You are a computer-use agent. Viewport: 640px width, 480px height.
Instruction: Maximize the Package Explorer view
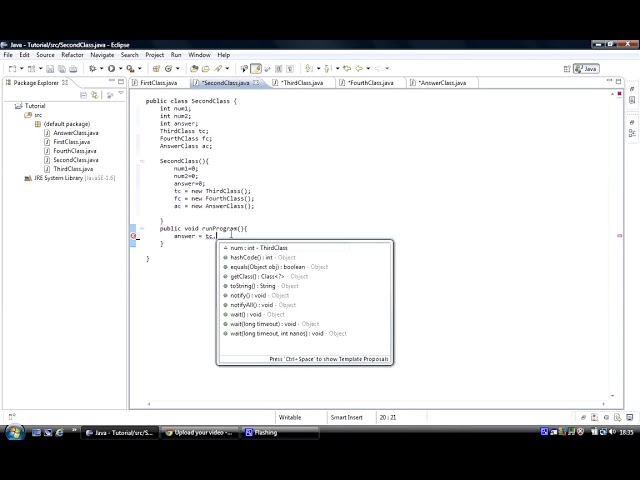coord(121,82)
